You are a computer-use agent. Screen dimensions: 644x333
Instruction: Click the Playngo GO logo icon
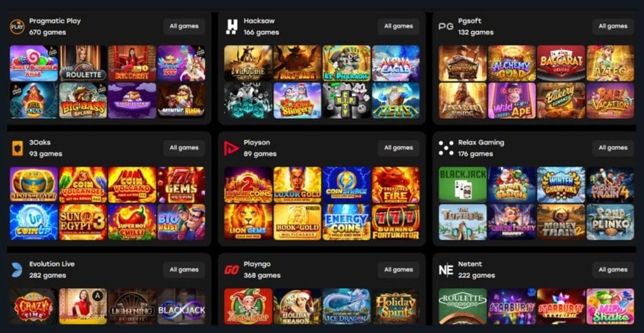pyautogui.click(x=231, y=270)
